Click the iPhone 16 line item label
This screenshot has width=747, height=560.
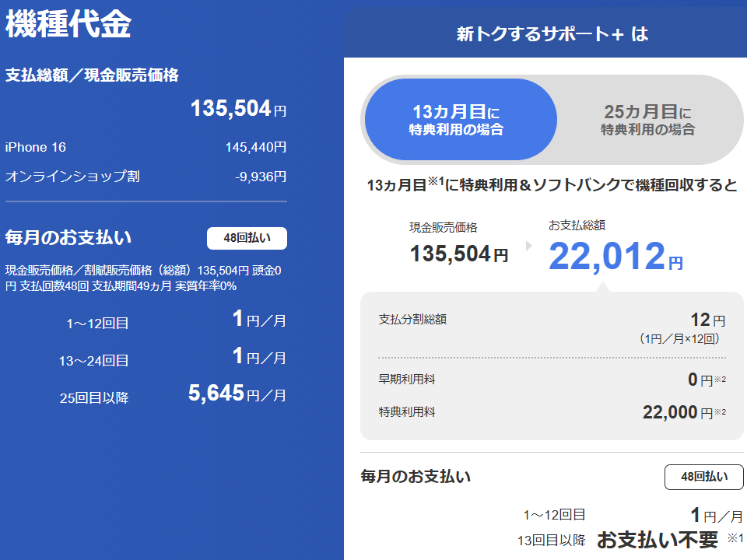37,147
